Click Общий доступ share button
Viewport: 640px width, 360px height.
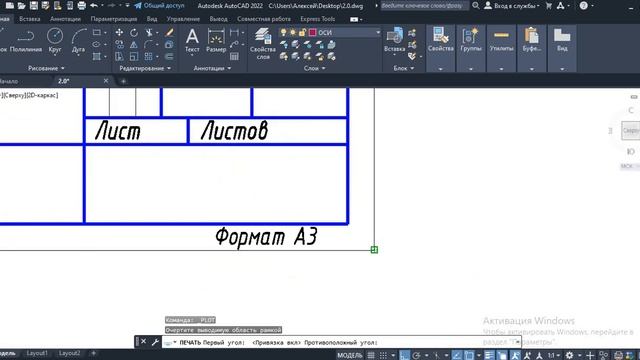[159, 6]
